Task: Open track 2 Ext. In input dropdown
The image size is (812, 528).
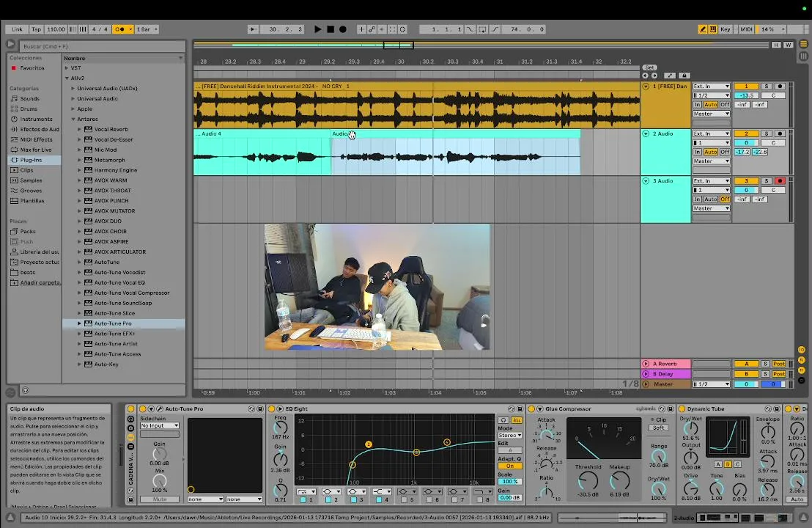Action: tap(712, 133)
